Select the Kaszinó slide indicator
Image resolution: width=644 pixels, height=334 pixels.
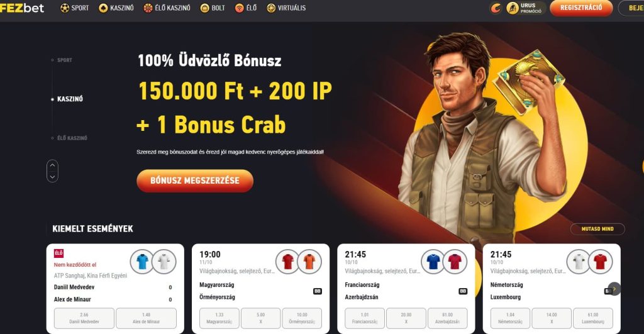tap(67, 99)
